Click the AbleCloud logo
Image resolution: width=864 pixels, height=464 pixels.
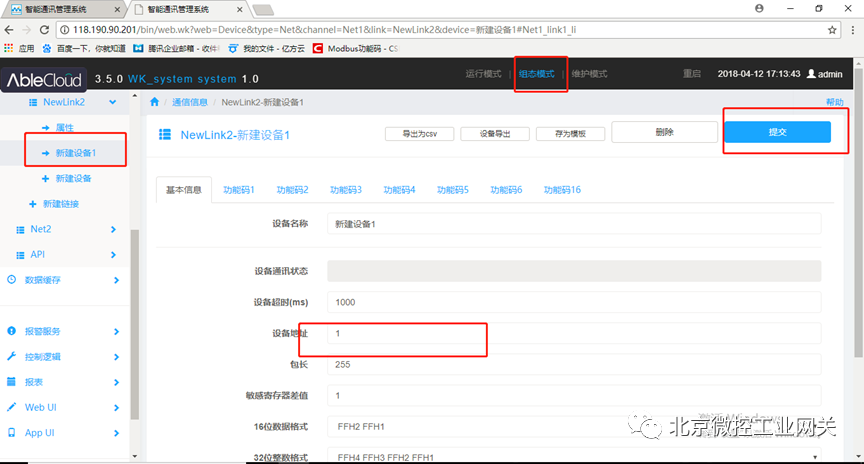(45, 79)
